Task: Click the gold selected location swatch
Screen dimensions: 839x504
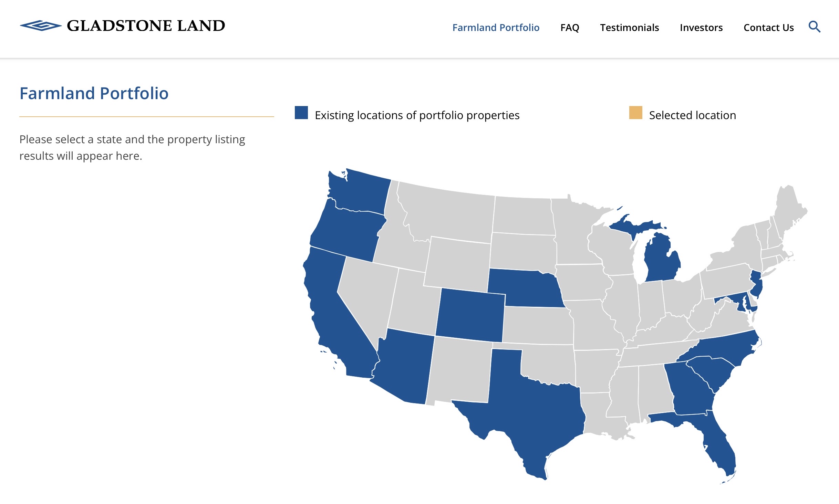Action: point(635,113)
